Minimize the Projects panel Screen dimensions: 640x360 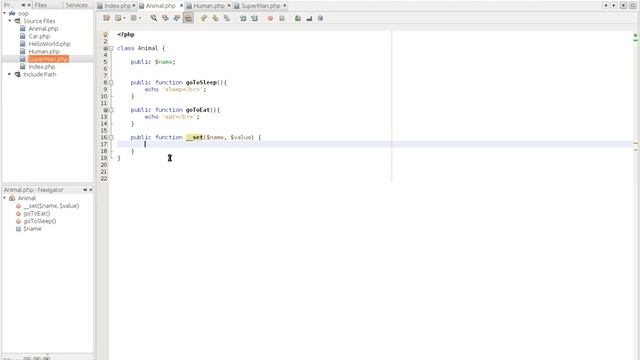pos(23,5)
